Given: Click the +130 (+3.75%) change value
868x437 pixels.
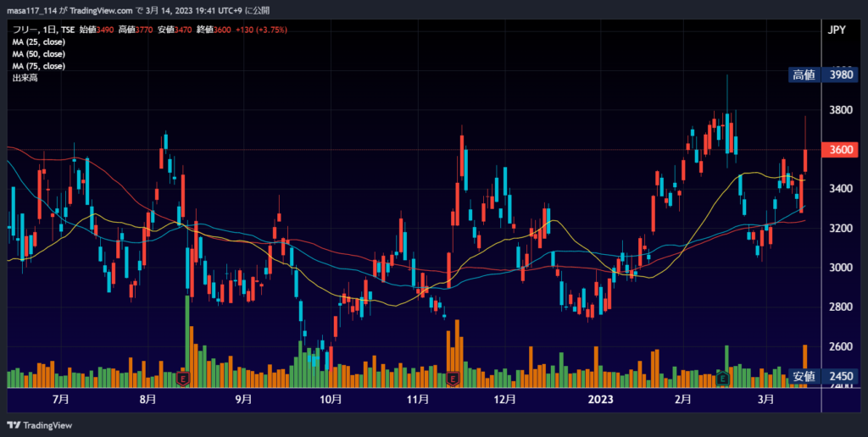Looking at the screenshot, I should point(261,30).
